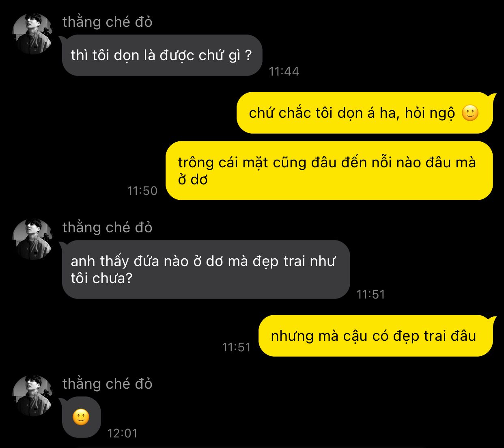Click the "thằng ché đỏ" name above the 11:51 message
Screen dimensions: 504x448
click(x=108, y=227)
